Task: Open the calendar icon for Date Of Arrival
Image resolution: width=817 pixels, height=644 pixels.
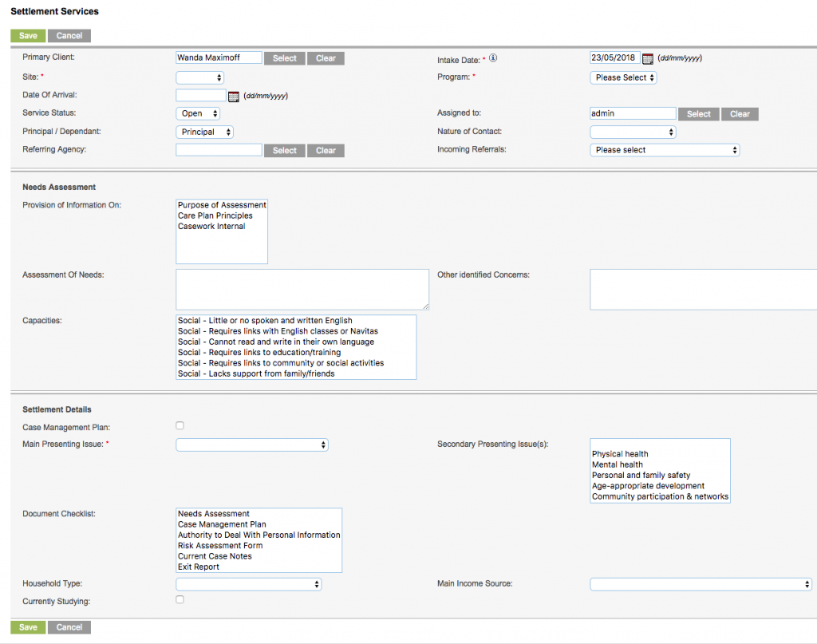Action: click(x=232, y=95)
